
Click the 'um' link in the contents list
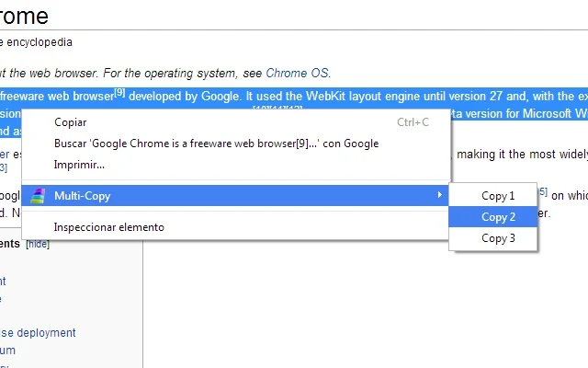coord(7,351)
